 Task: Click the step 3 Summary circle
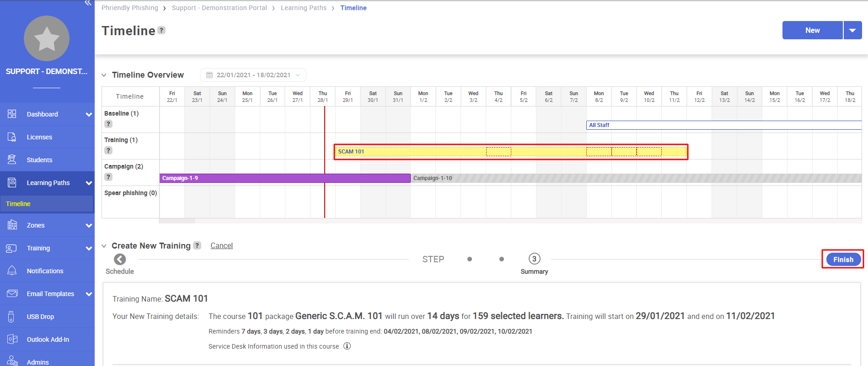[x=534, y=259]
